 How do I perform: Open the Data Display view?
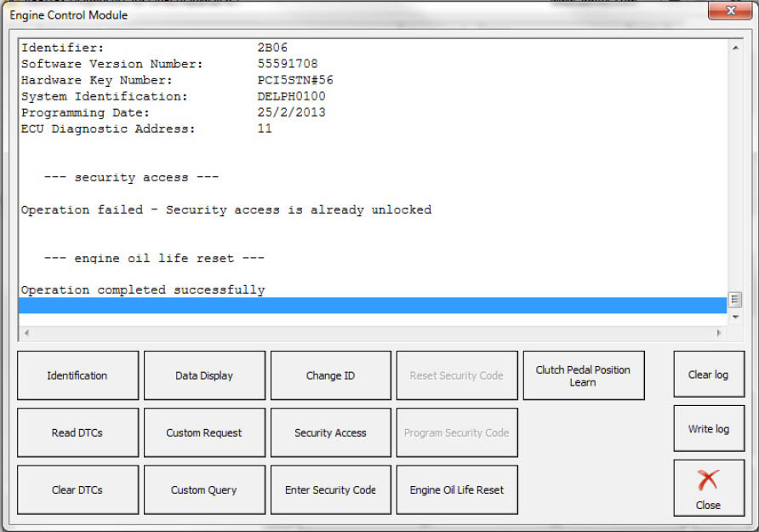[204, 375]
